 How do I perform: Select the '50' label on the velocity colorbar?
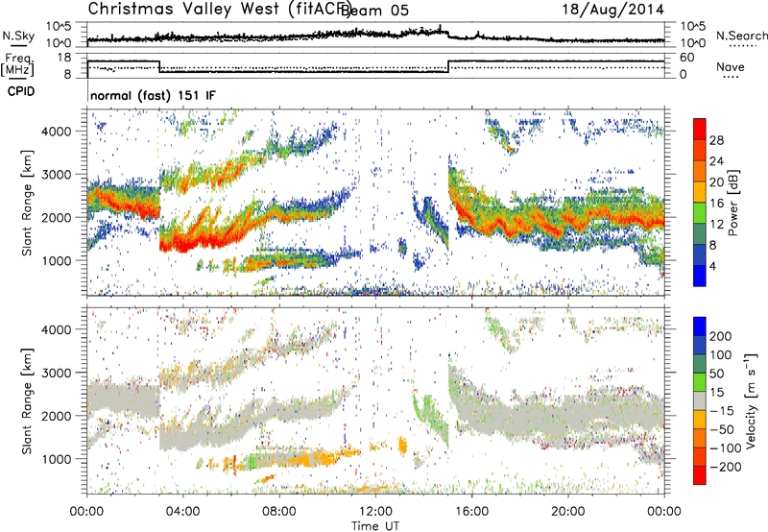tap(716, 374)
